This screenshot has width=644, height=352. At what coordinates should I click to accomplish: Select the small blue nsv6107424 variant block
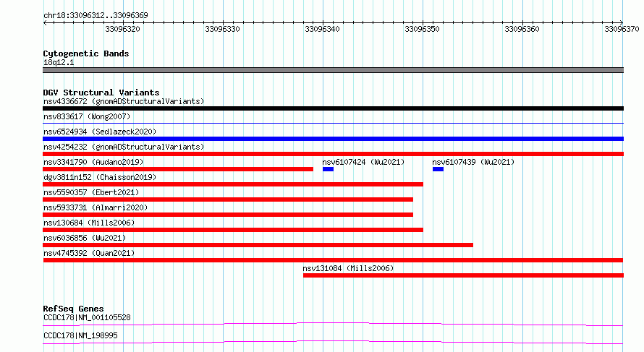click(329, 169)
